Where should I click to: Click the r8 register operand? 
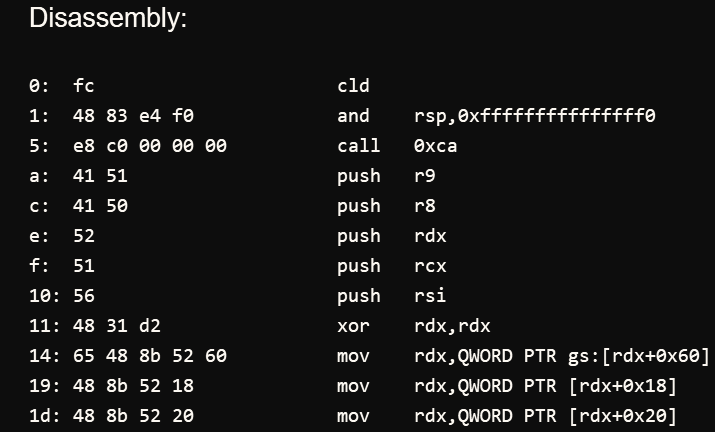pos(423,206)
